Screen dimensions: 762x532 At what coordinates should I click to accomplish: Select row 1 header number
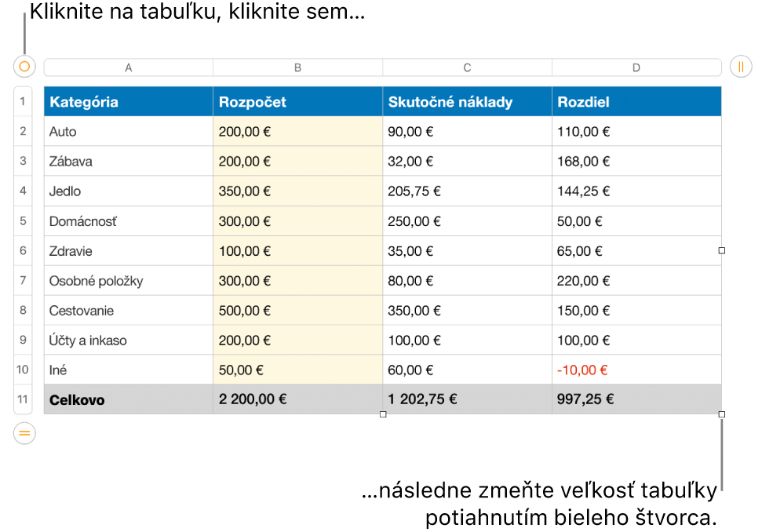coord(23,101)
